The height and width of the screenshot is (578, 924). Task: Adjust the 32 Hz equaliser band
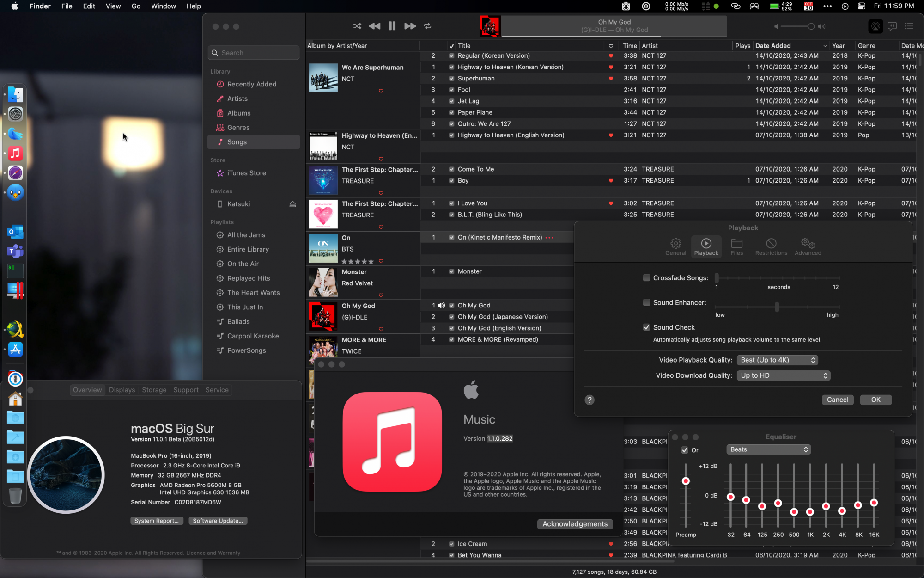730,497
